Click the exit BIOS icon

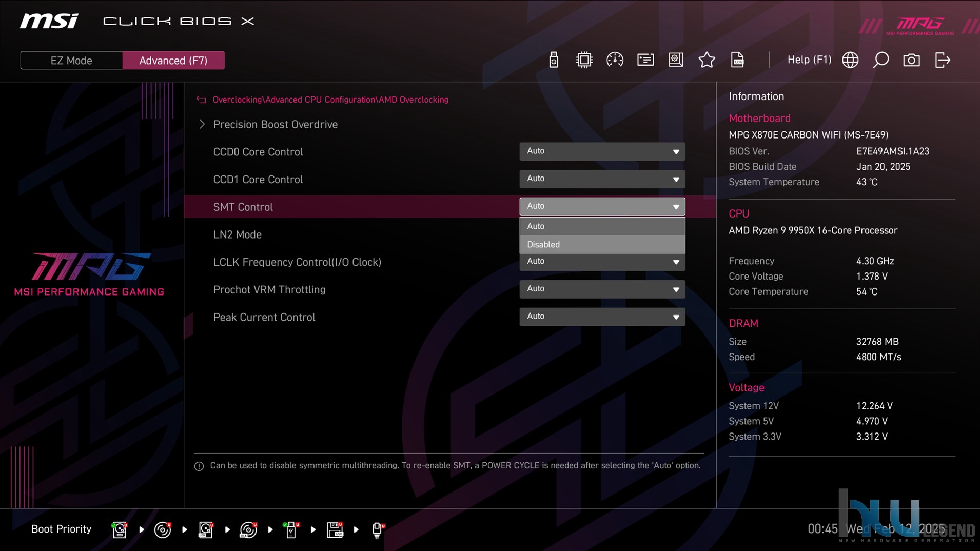943,60
